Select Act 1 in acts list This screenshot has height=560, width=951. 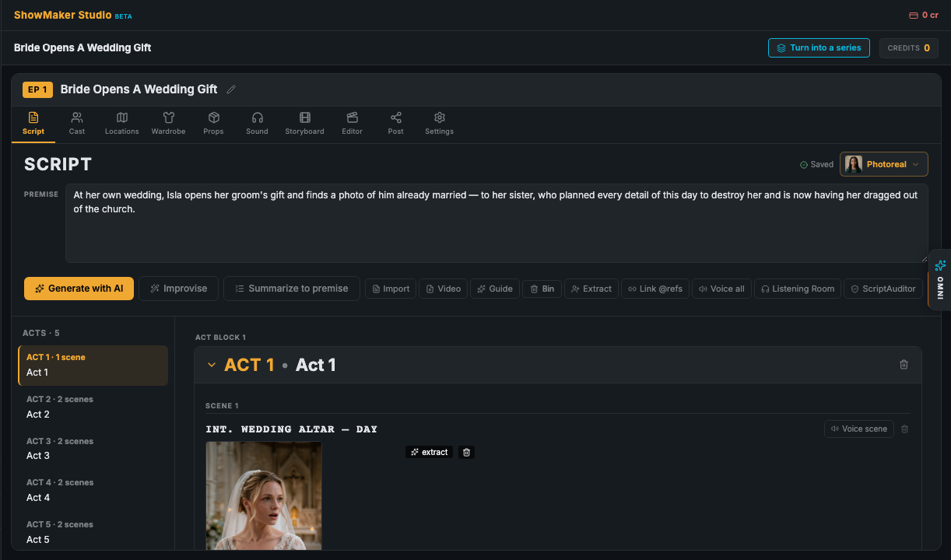[93, 366]
